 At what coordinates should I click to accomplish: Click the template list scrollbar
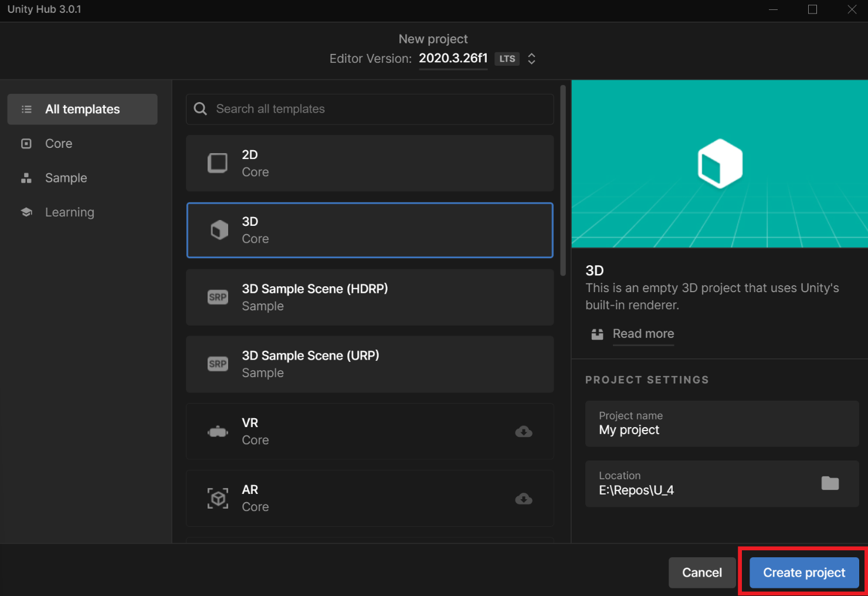click(x=563, y=181)
